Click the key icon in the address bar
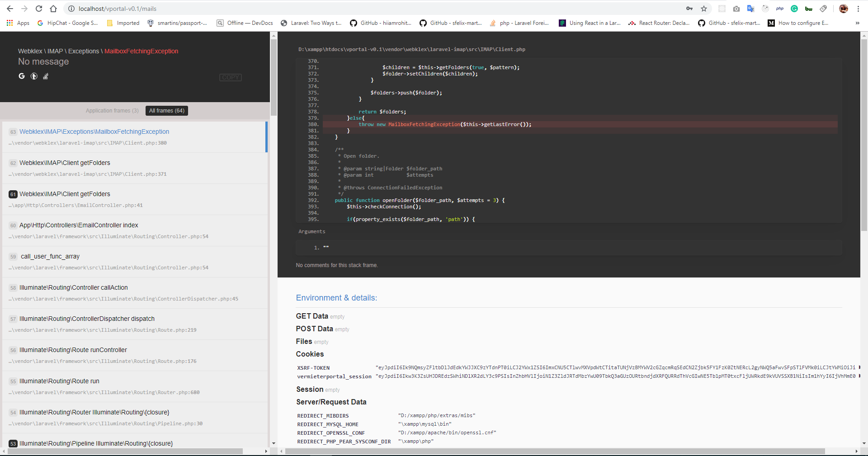The height and width of the screenshot is (456, 868). (x=690, y=9)
